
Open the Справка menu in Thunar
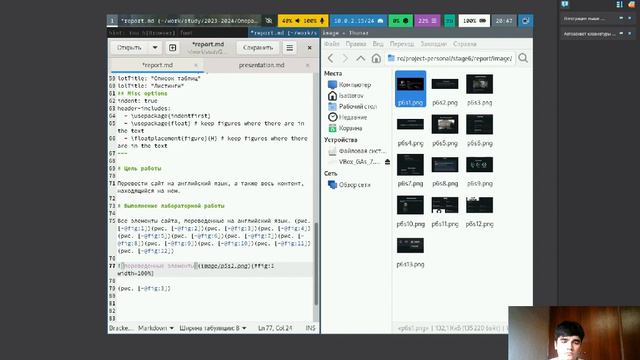pos(464,44)
